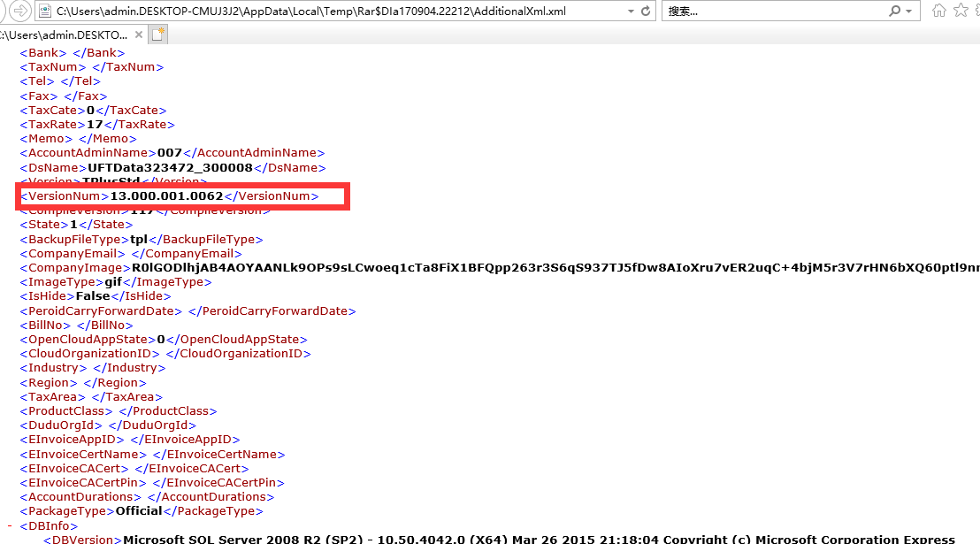Select the AccountAdminName value 007
This screenshot has height=544, width=980.
coord(169,152)
